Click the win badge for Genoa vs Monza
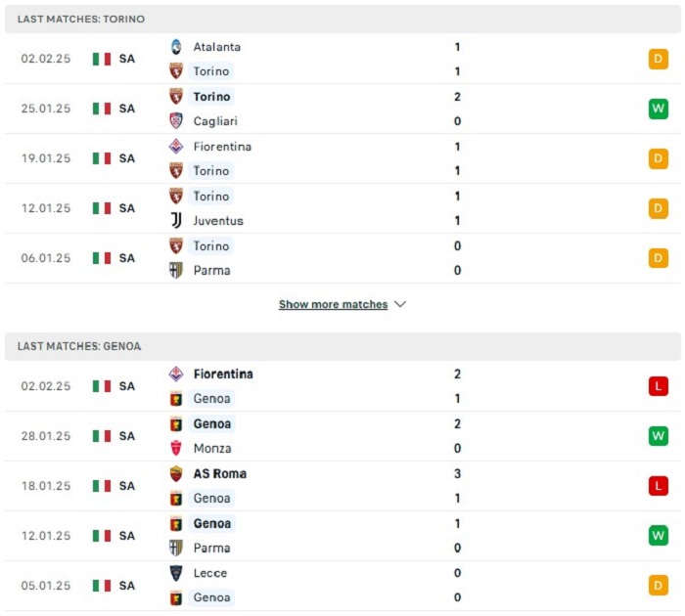This screenshot has width=685, height=616. tap(658, 436)
